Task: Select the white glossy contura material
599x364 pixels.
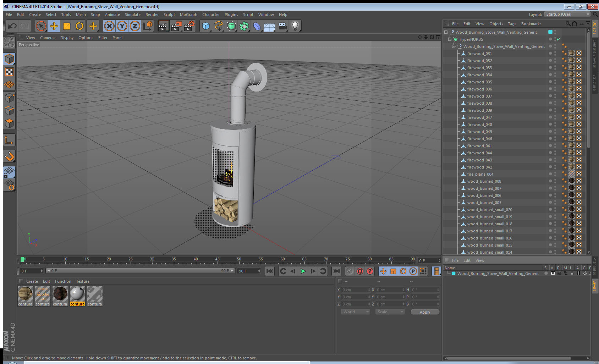Action: pos(77,296)
